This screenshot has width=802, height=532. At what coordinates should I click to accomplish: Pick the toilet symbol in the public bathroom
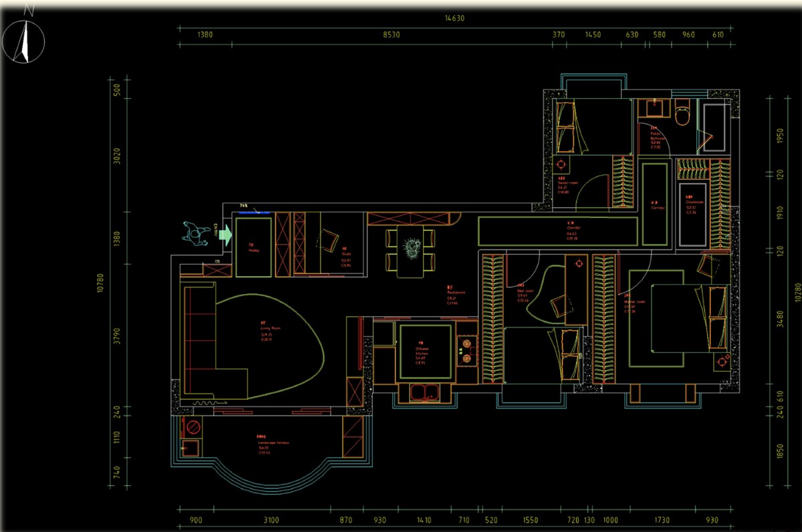(683, 115)
